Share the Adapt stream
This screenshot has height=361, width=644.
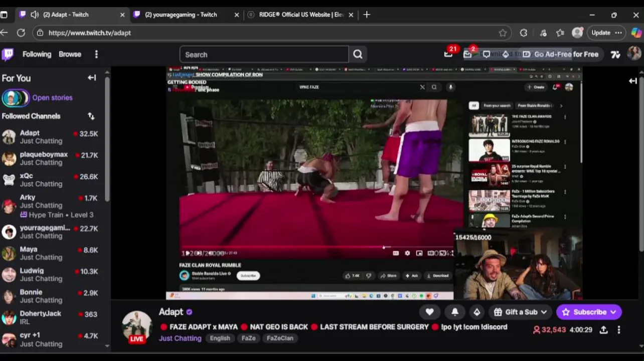pyautogui.click(x=604, y=329)
